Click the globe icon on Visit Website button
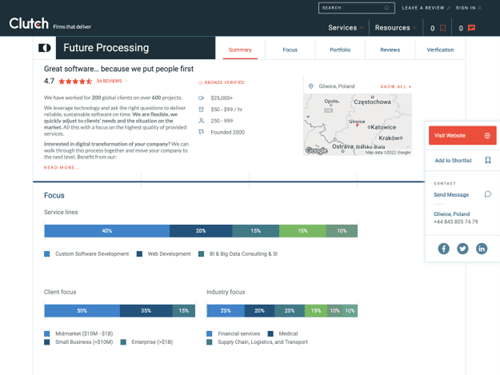 [487, 135]
